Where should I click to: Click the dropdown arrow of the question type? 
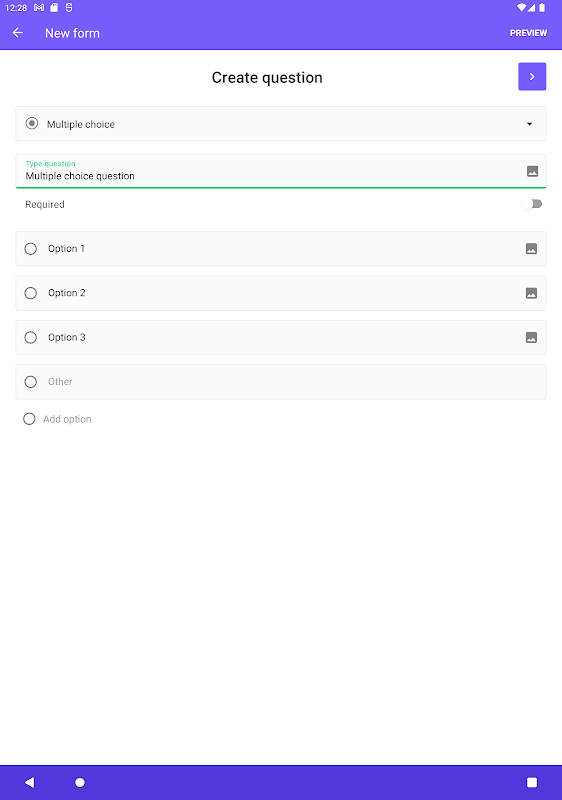coord(529,124)
